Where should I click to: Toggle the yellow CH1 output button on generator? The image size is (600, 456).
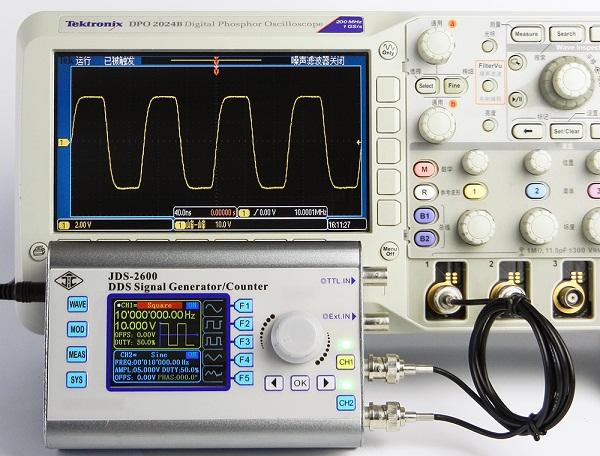[346, 362]
